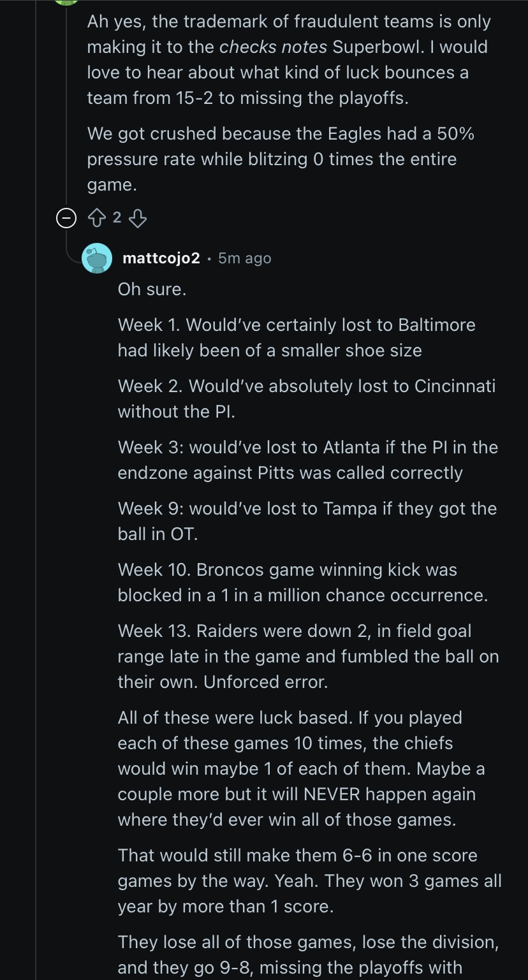Open the mattcojo2 username profile link
Screen dimensions: 528x980
pyautogui.click(x=161, y=258)
